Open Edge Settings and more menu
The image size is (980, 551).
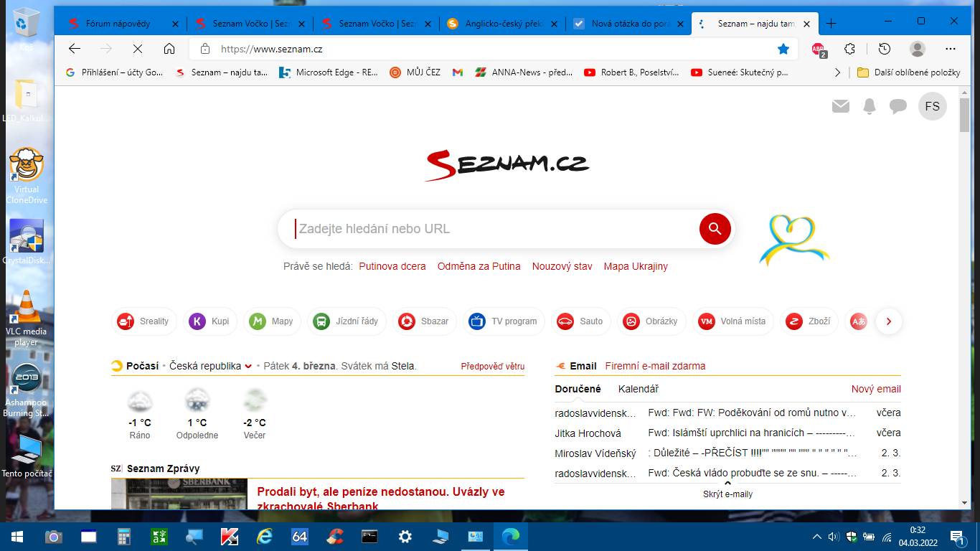[951, 49]
